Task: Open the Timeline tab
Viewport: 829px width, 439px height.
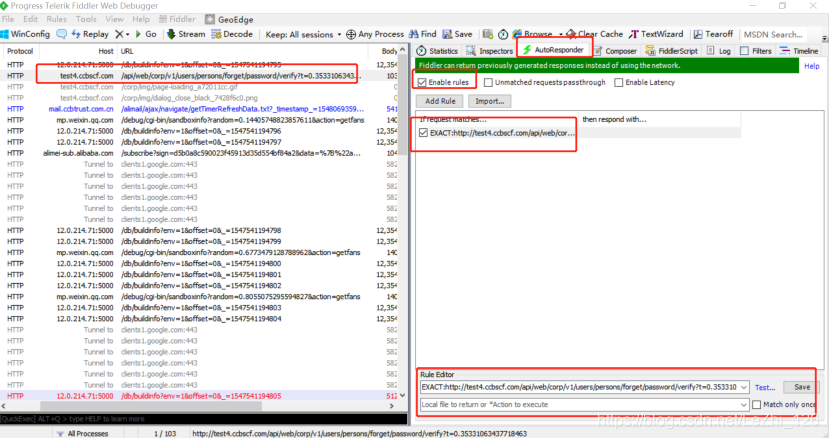Action: [x=799, y=51]
